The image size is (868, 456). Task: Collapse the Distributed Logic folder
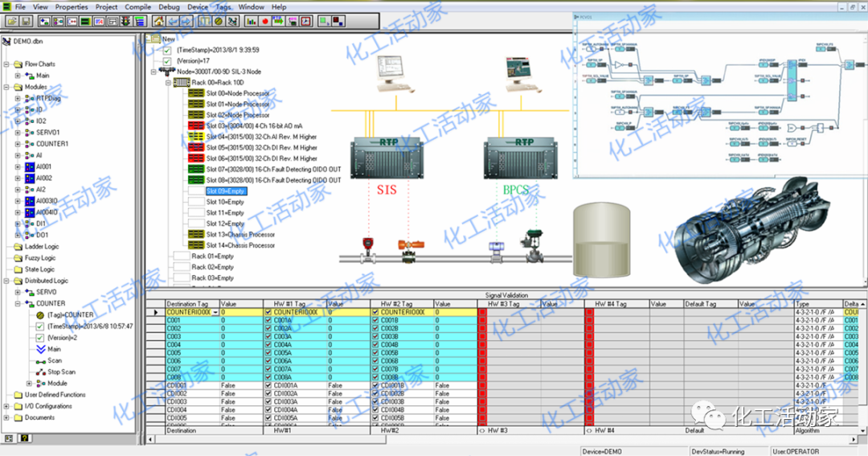pos(6,281)
